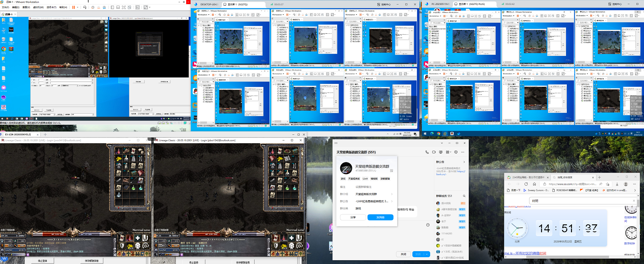Switch to 時間_综合搜索 browser tab
Viewport: 644px width, 264px height.
coord(574,177)
